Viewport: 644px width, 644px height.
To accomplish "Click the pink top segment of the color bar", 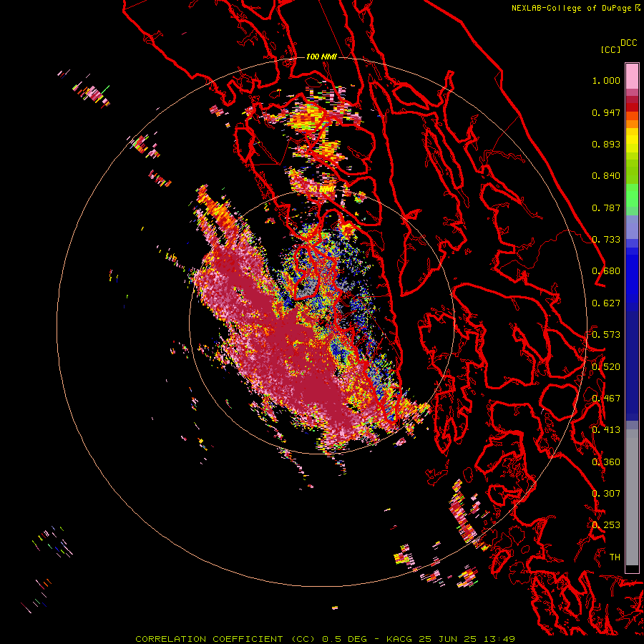I will [632, 76].
